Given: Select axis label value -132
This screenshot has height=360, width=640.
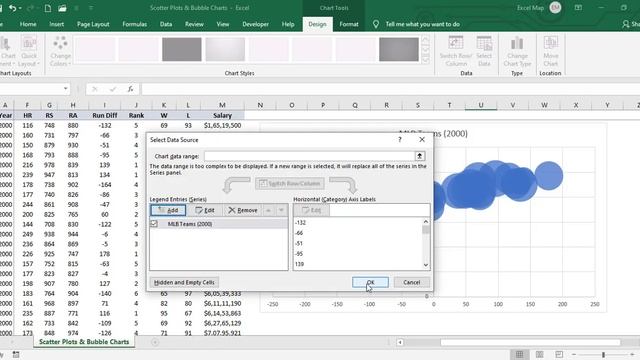Looking at the screenshot, I should [x=300, y=223].
